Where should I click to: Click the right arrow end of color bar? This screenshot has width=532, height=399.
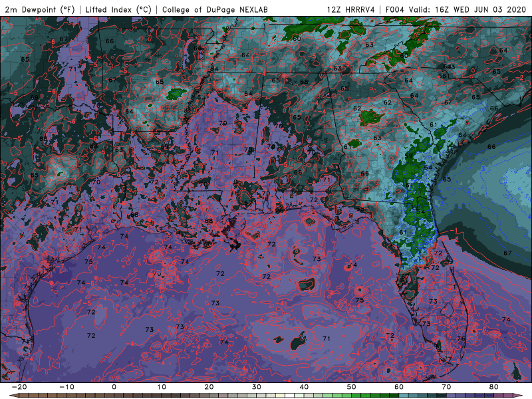coord(518,396)
